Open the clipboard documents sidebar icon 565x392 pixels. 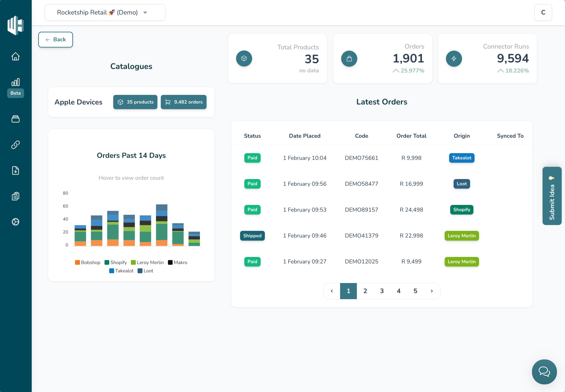click(15, 196)
